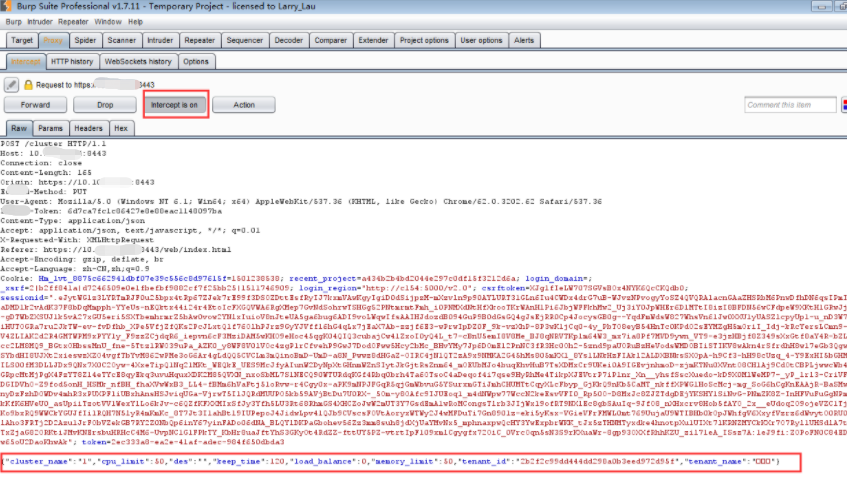Screen dimensions: 847x479
Task: Switch to the Repeater tab
Action: tap(199, 41)
